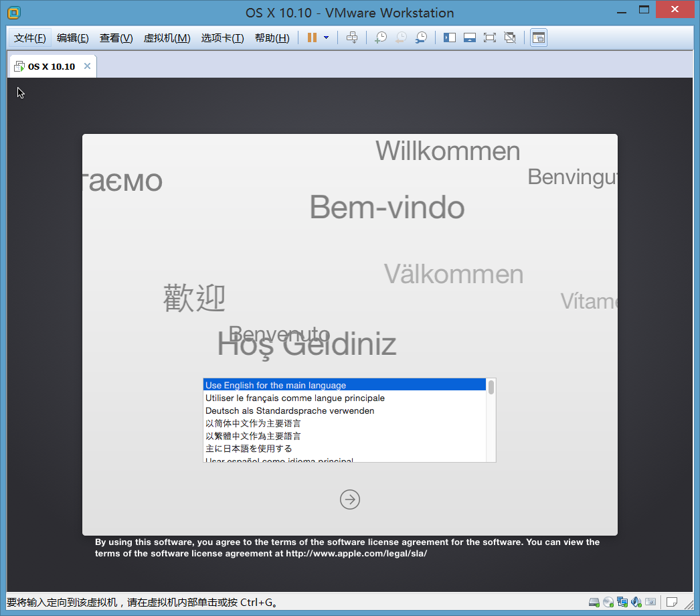This screenshot has height=616, width=700.
Task: Toggle the console view icon in toolbar
Action: pos(539,37)
